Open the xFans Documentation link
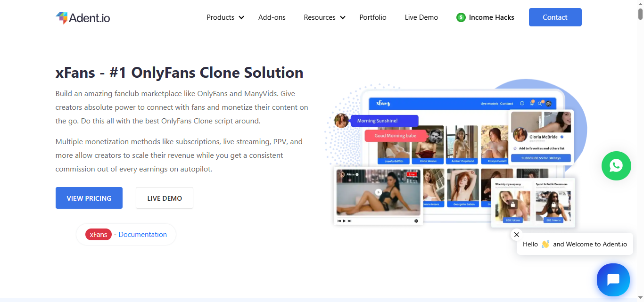The height and width of the screenshot is (302, 644). point(142,235)
